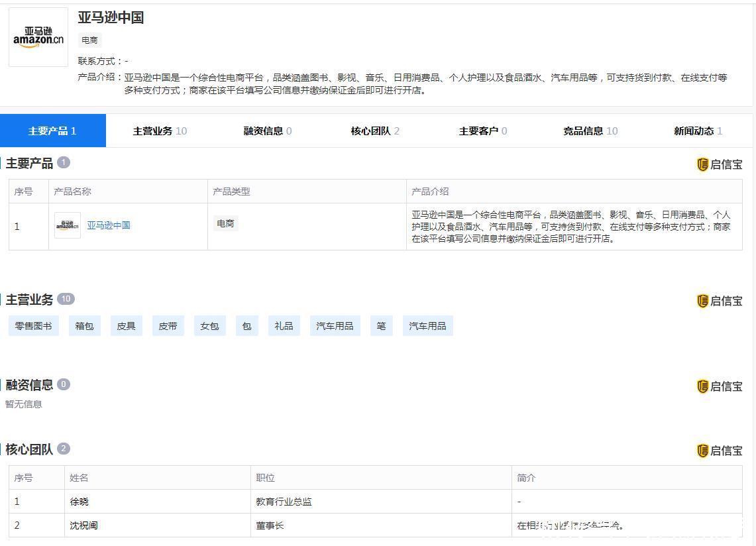
Task: Open the 主要客户 tab
Action: point(482,131)
